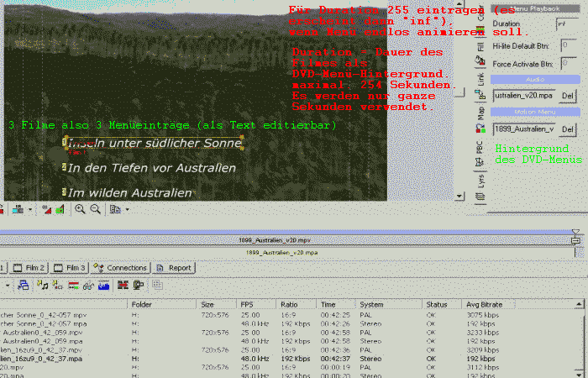
Task: Select menu text 'Im wilden Australien'
Action: (130, 193)
